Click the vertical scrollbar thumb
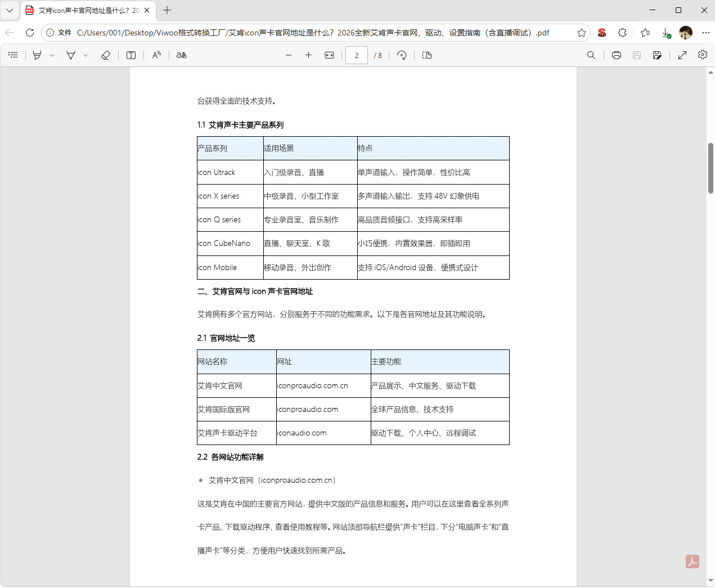Viewport: 715px width, 588px height. pos(710,168)
